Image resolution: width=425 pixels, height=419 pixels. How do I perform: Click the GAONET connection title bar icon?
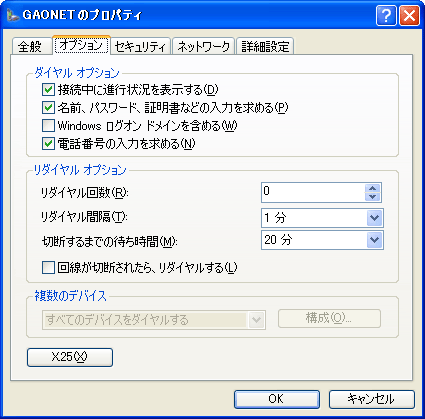(13, 15)
